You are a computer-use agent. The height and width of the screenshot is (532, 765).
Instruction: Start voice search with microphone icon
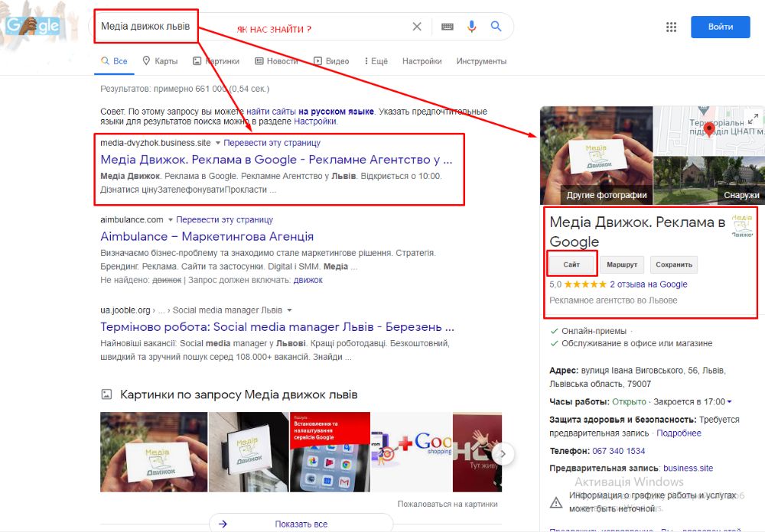(x=471, y=26)
